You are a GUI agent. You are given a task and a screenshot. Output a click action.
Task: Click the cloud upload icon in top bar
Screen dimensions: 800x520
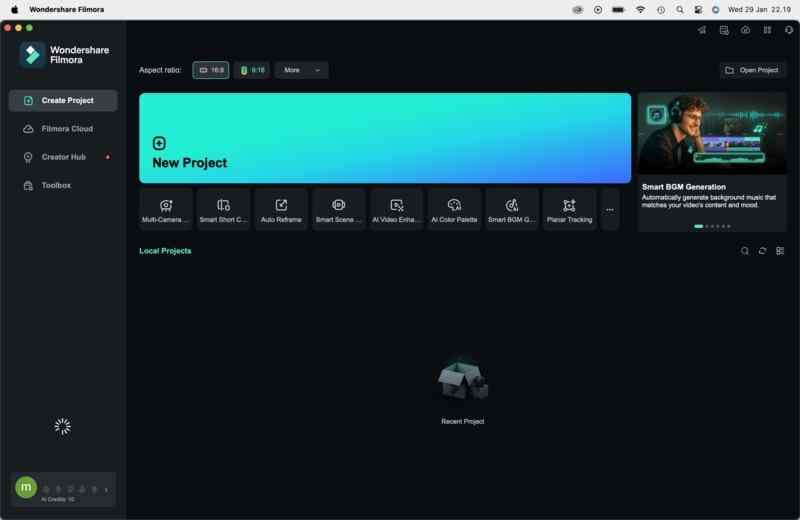click(x=745, y=30)
